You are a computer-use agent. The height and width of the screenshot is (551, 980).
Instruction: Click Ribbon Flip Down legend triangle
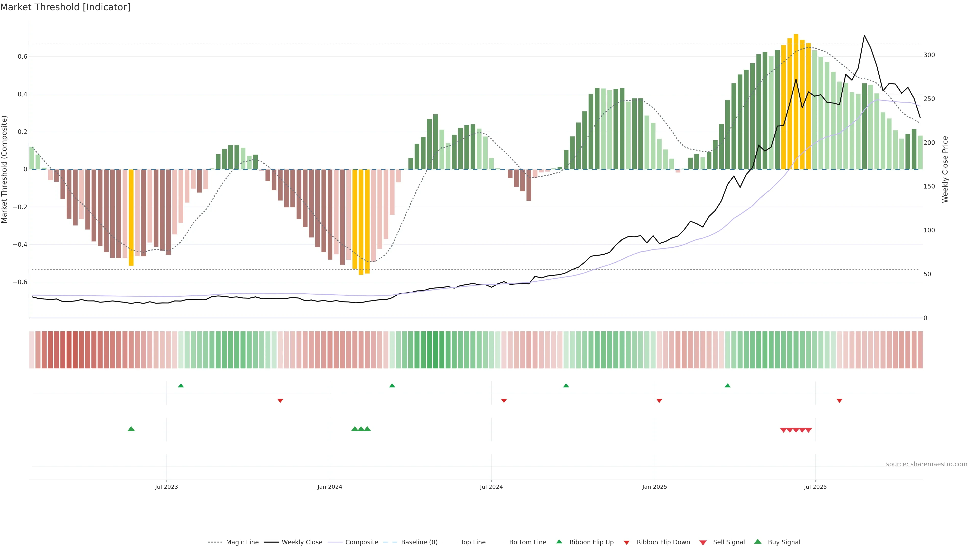click(x=627, y=542)
